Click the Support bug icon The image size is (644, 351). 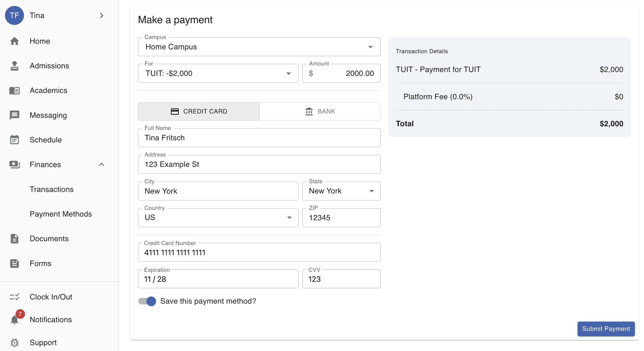(x=14, y=343)
